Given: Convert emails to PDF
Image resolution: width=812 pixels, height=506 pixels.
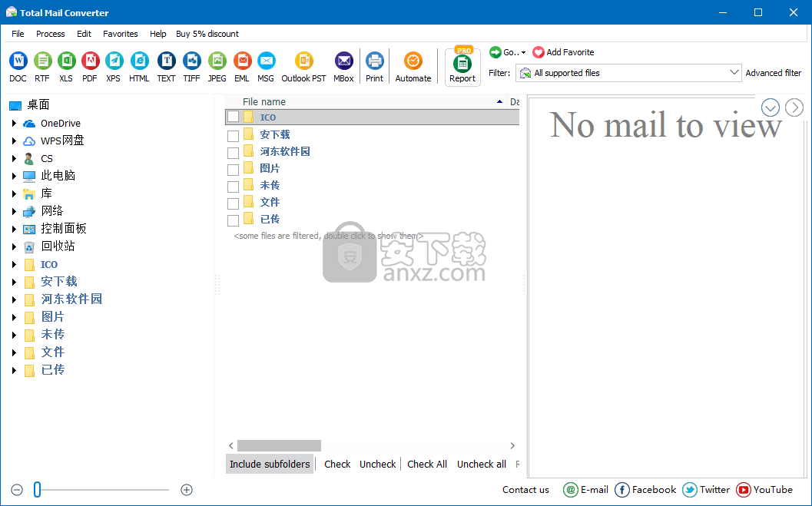Looking at the screenshot, I should (90, 67).
